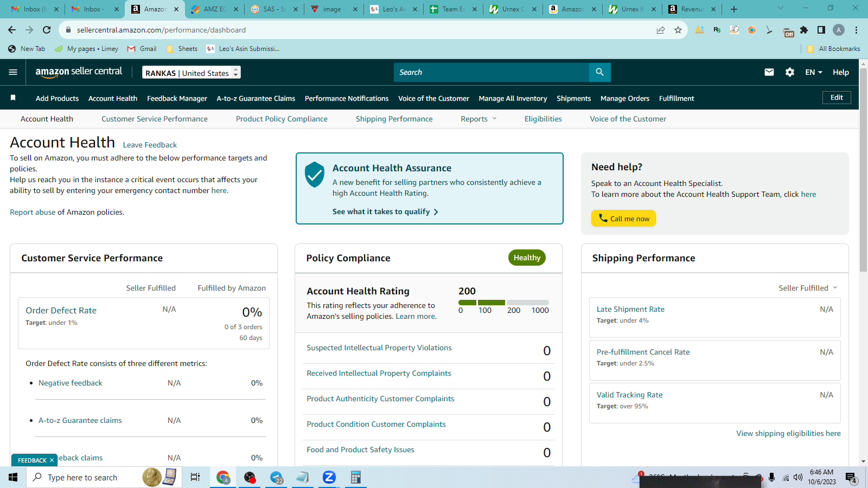Image resolution: width=868 pixels, height=488 pixels.
Task: Open Task View on the taskbar
Action: click(x=195, y=477)
